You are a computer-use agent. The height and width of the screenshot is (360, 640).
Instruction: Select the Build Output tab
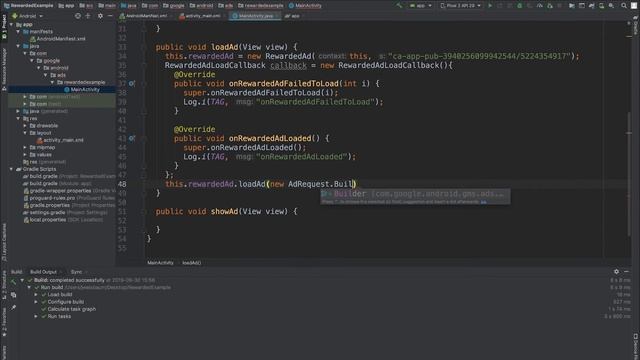[43, 272]
